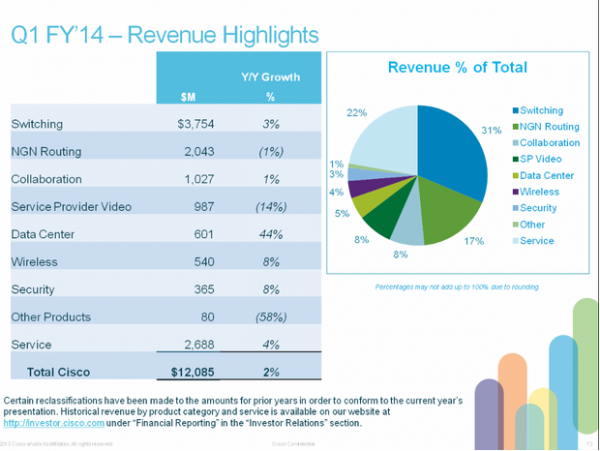Screen dimensions: 600x451
Task: Click the NGN Routing growth (1%)
Action: coord(271,151)
